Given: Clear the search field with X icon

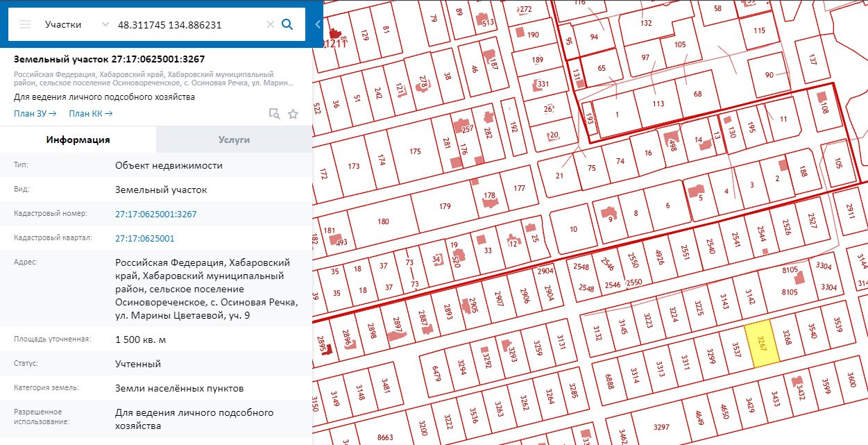Looking at the screenshot, I should [271, 24].
